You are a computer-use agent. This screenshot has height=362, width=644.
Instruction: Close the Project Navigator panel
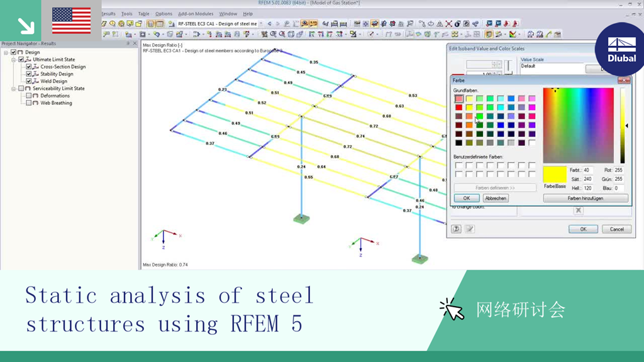[135, 43]
